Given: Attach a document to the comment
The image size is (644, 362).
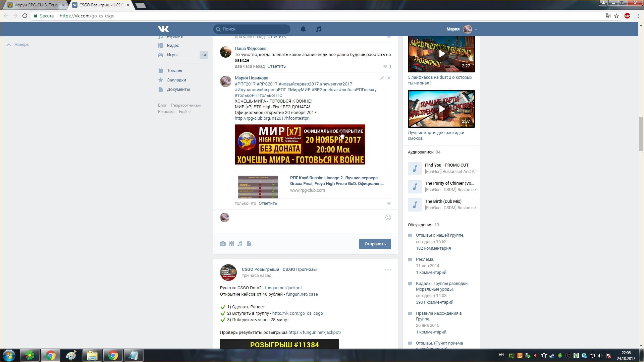Looking at the screenshot, I should (249, 244).
